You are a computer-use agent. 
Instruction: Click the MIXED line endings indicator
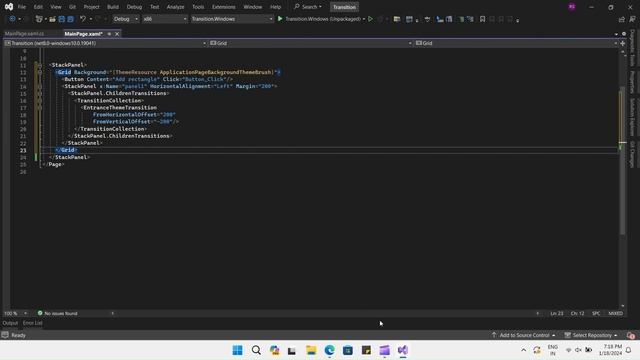[x=616, y=313]
